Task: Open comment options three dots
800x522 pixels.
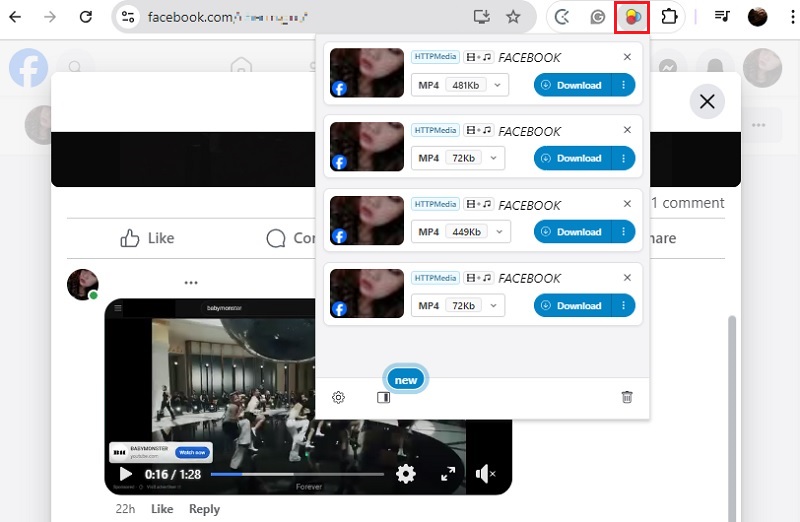Action: [191, 283]
